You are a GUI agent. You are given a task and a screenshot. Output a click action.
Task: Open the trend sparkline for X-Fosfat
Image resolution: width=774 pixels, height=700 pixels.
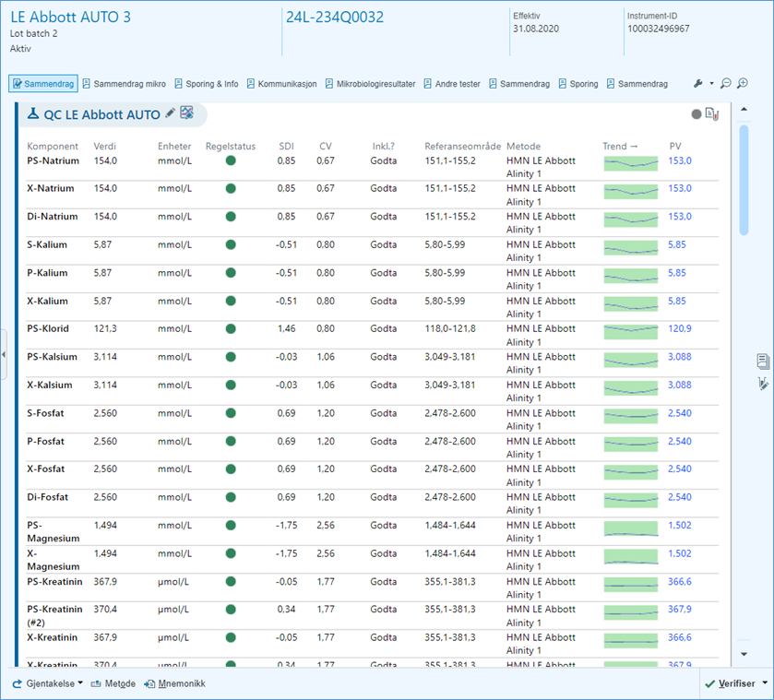click(631, 472)
